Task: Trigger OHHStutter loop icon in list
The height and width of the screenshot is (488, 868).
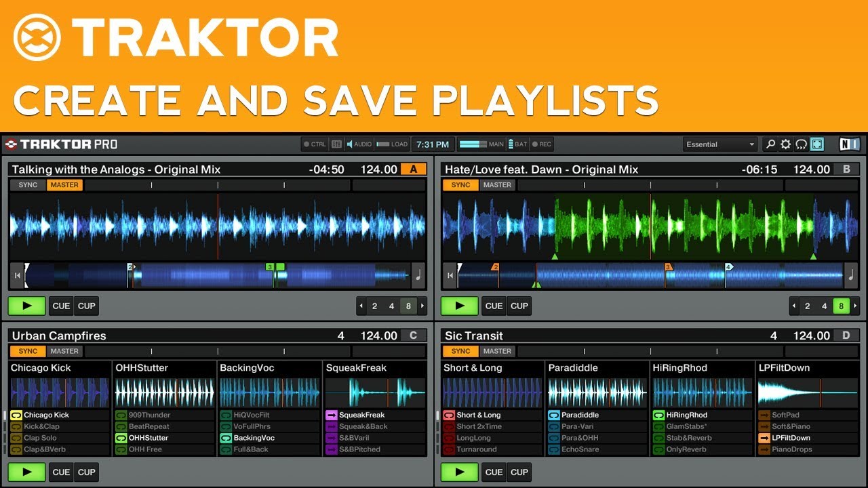Action: 121,438
